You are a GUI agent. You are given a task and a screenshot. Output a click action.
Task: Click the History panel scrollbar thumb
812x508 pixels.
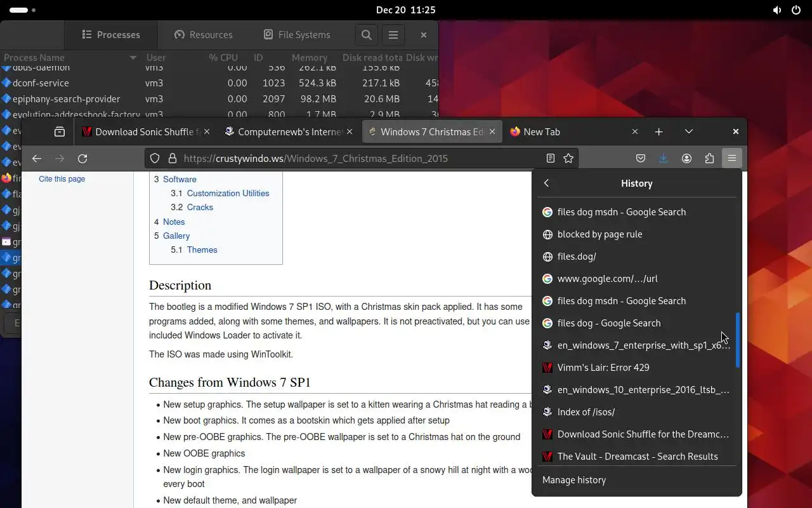pos(738,340)
